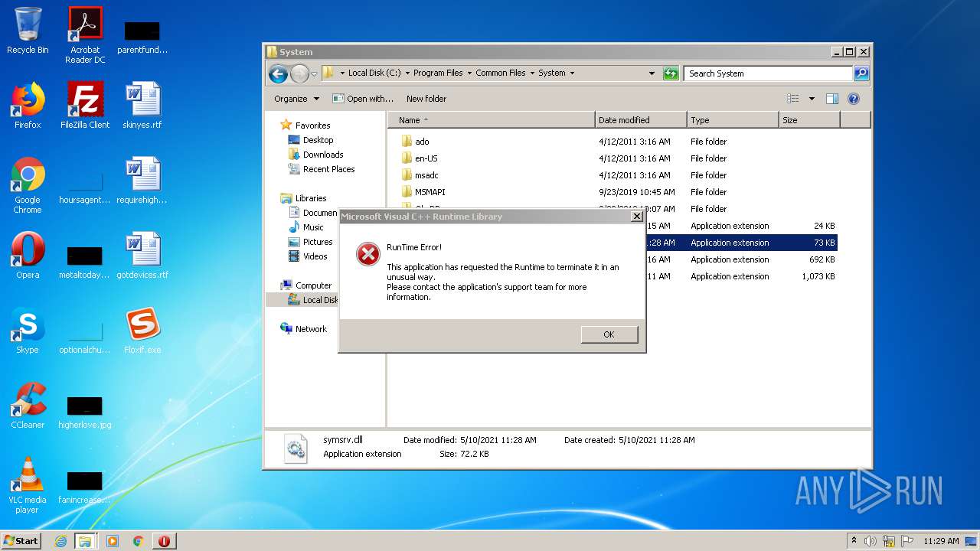Open skinyes.rtf document icon
980x551 pixels.
point(142,106)
